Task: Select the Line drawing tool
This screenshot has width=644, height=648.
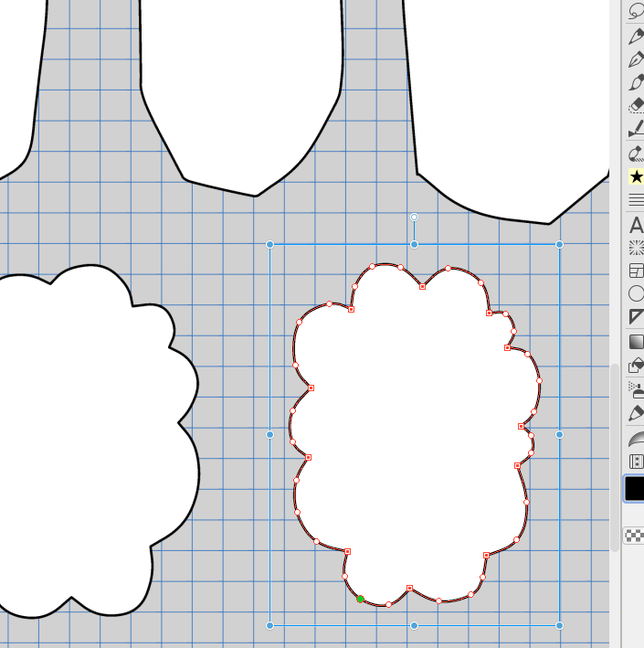Action: tap(636, 128)
